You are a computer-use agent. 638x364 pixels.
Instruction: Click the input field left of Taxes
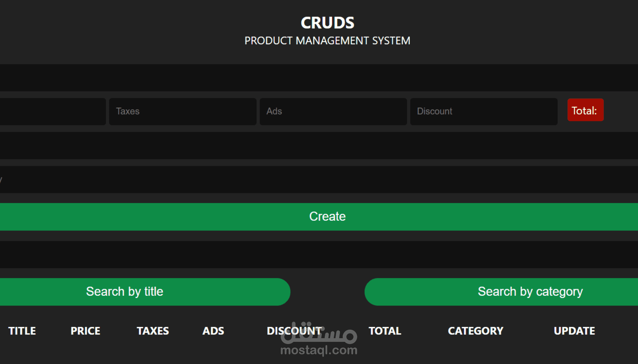[x=53, y=111]
